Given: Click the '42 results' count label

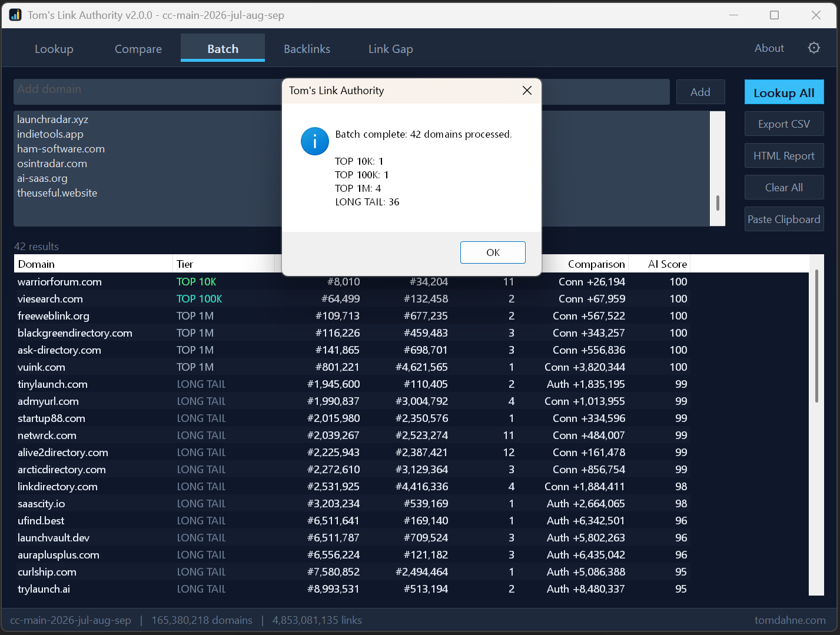Looking at the screenshot, I should point(36,247).
